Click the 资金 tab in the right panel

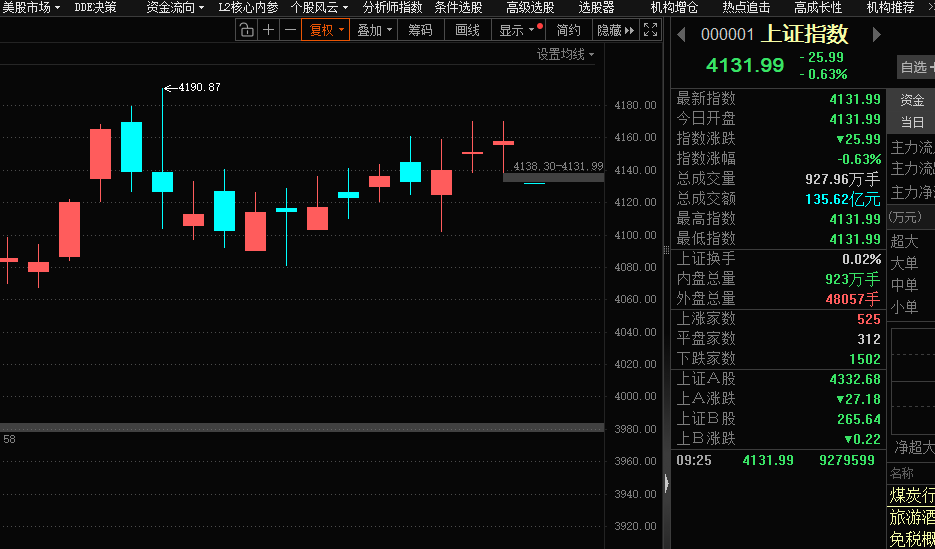[912, 100]
